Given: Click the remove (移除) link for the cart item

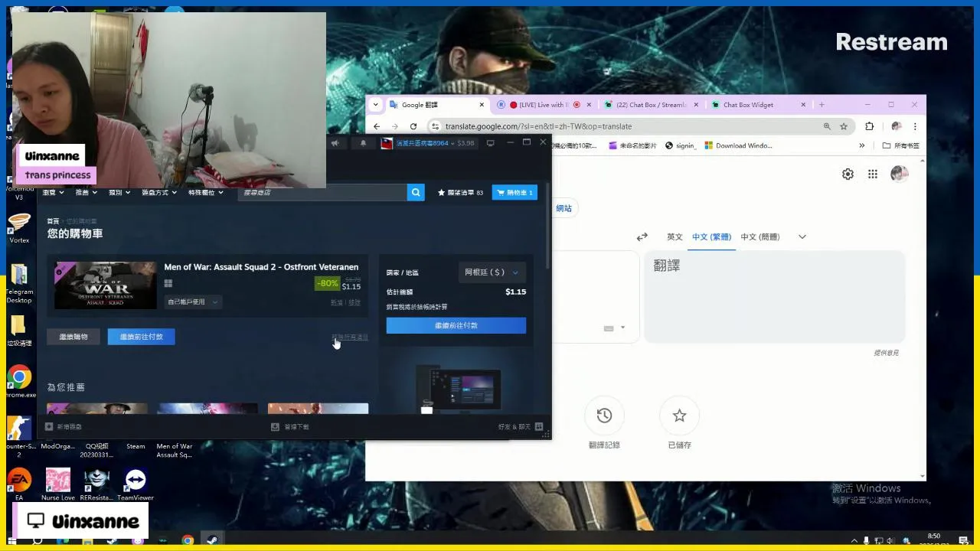Looking at the screenshot, I should [354, 303].
